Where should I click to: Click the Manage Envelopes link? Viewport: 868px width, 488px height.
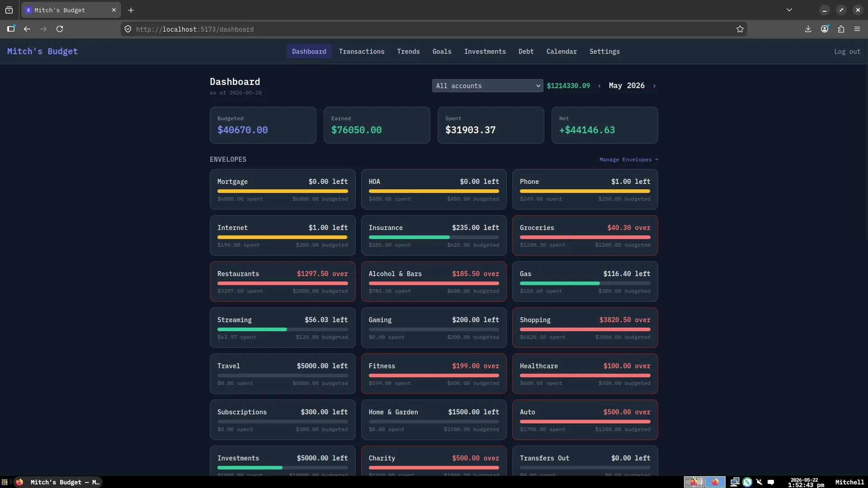[x=629, y=160]
